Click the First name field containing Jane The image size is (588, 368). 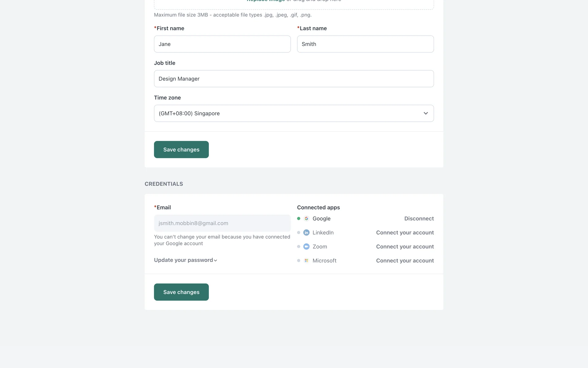point(222,44)
